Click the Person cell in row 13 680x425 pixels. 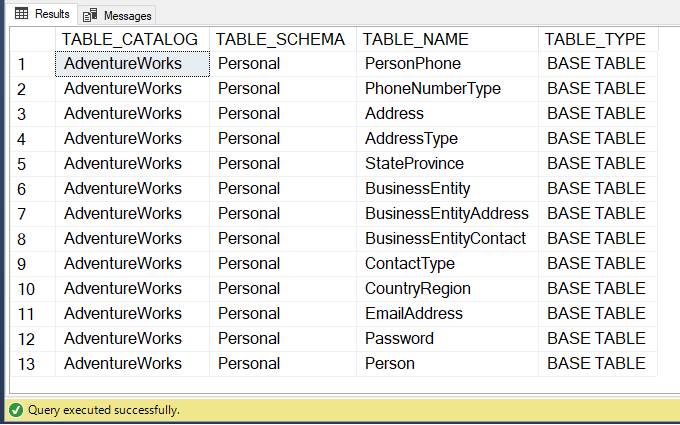point(448,364)
